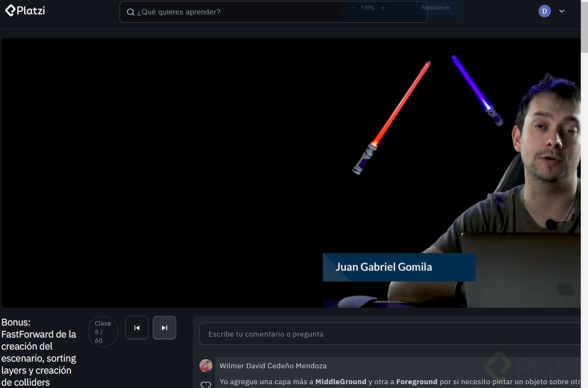Open the 'Clase 5 / 60' class indicator

(x=103, y=332)
